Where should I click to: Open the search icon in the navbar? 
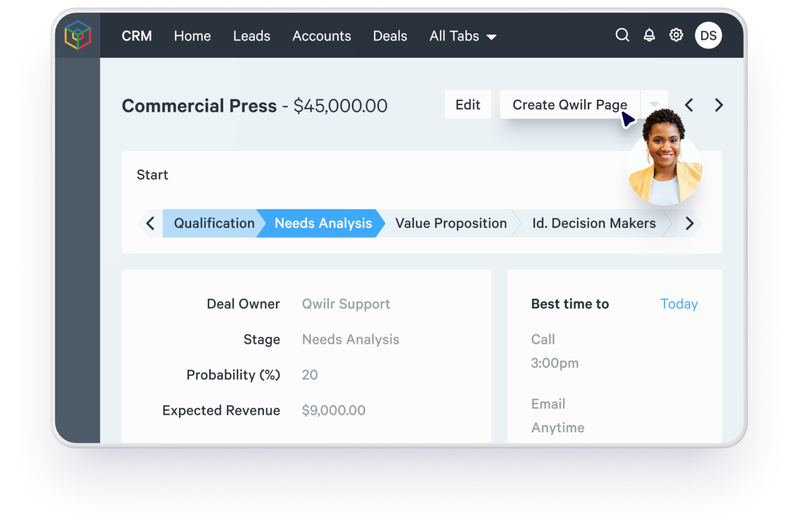622,35
